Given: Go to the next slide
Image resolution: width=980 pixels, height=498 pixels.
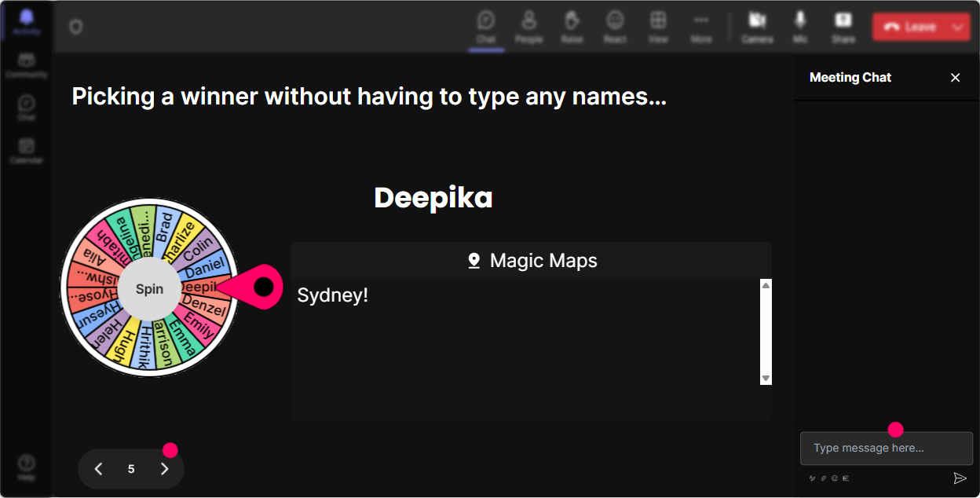Looking at the screenshot, I should [x=164, y=469].
